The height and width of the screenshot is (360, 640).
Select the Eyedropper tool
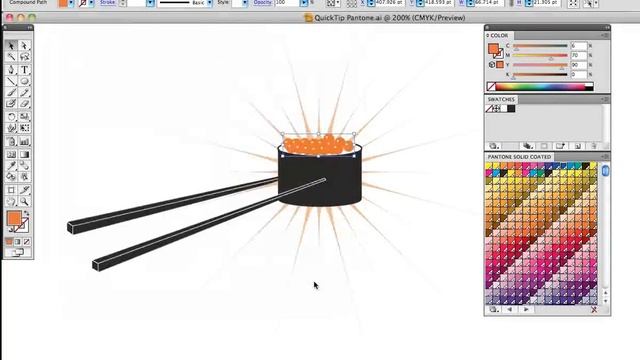click(x=11, y=165)
